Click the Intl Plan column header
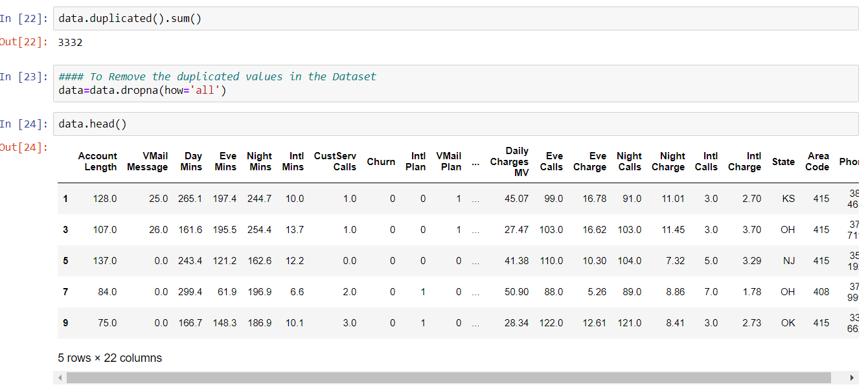 click(x=416, y=161)
